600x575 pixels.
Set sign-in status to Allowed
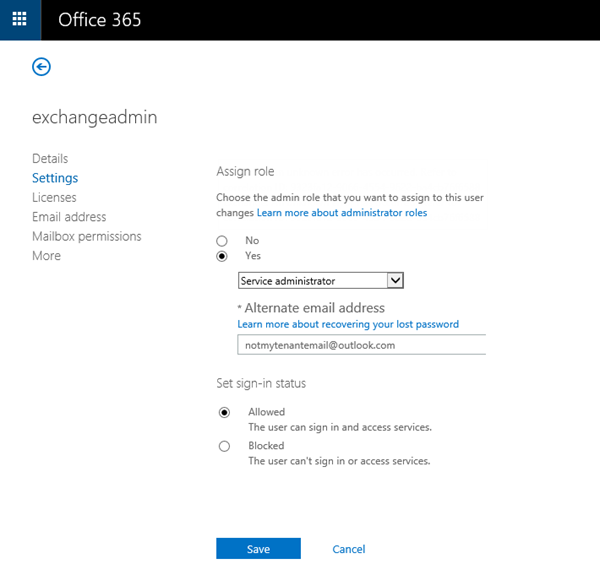point(224,412)
